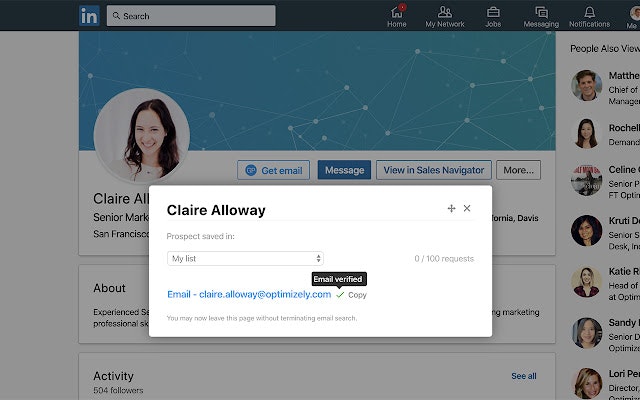Open Celine's profile picture in sidebar
The width and height of the screenshot is (640, 400).
tap(587, 180)
